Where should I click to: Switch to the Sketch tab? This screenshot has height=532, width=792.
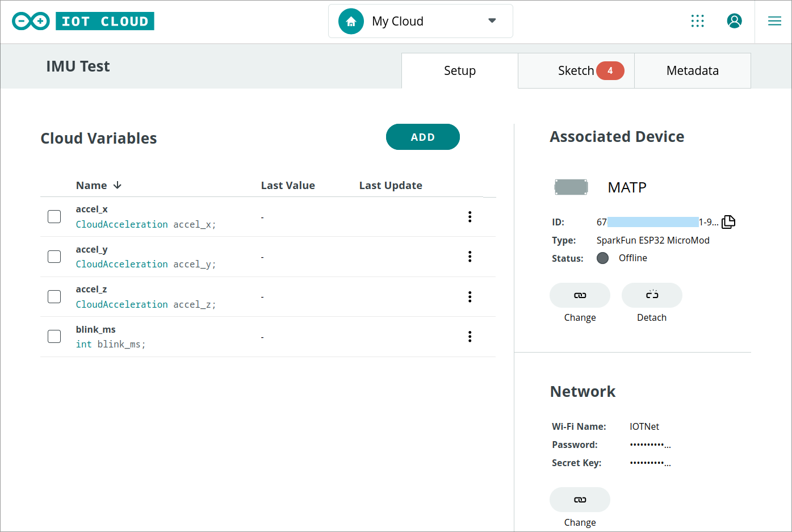tap(575, 70)
